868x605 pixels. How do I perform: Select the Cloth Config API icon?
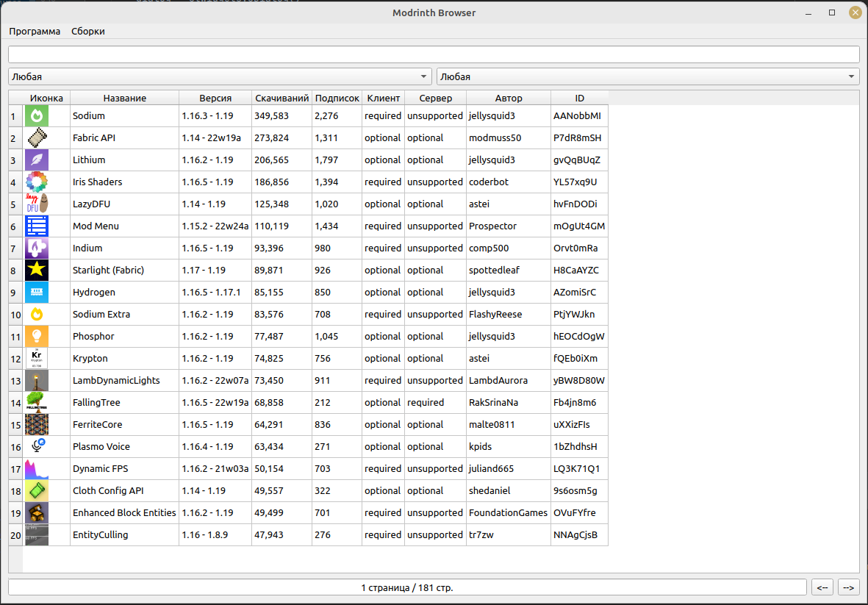point(37,491)
